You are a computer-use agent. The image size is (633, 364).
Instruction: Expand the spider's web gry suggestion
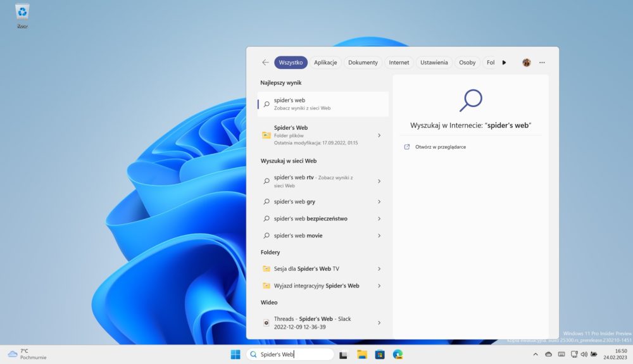(x=379, y=201)
